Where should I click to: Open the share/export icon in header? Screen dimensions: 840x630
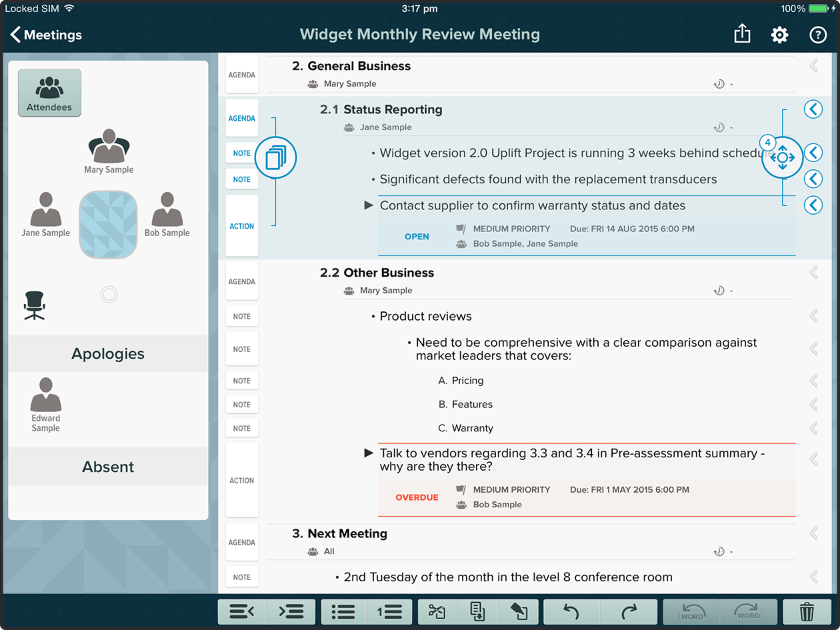coord(742,35)
